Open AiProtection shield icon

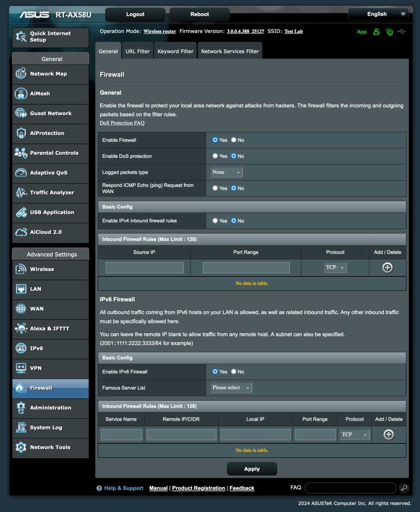click(21, 133)
